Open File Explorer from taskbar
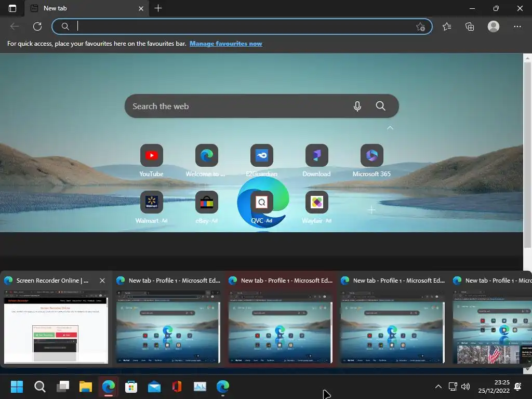 (86, 387)
